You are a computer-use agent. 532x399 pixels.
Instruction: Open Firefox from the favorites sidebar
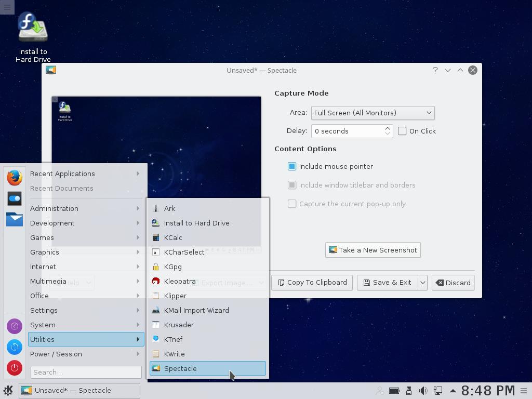point(15,178)
